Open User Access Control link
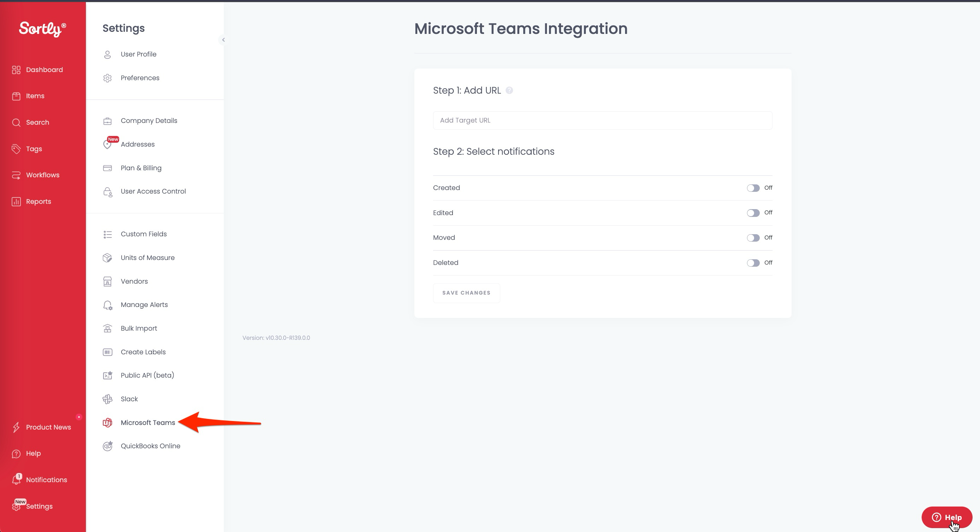This screenshot has width=980, height=532. [153, 191]
